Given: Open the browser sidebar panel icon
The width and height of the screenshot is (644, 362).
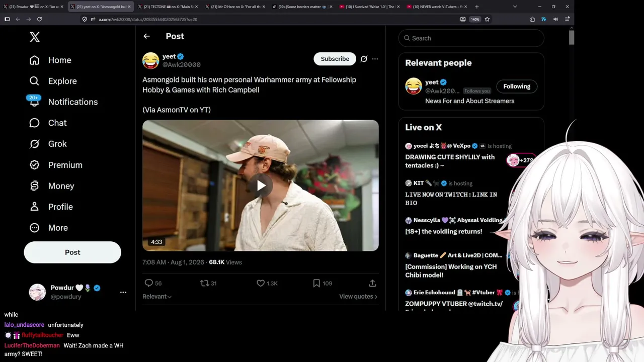Looking at the screenshot, I should (7, 19).
